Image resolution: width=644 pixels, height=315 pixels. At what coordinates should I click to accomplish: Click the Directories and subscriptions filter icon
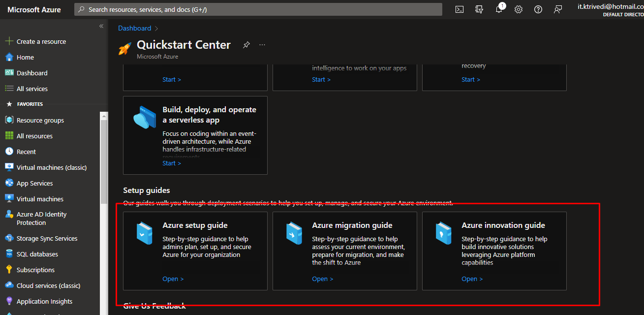479,9
